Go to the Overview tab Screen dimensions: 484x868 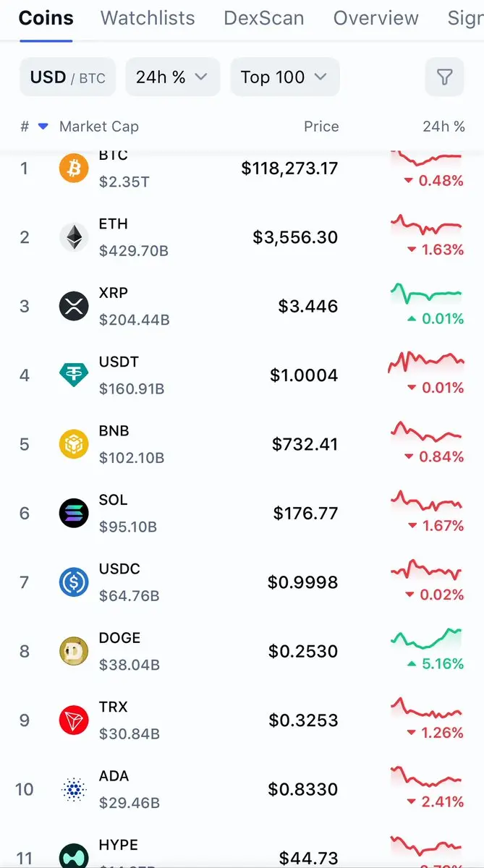pyautogui.click(x=375, y=18)
